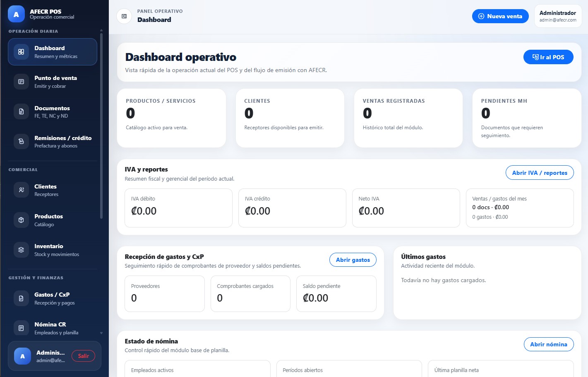The height and width of the screenshot is (377, 588).
Task: Open the Nómina CR sidebar icon
Action: (x=21, y=328)
